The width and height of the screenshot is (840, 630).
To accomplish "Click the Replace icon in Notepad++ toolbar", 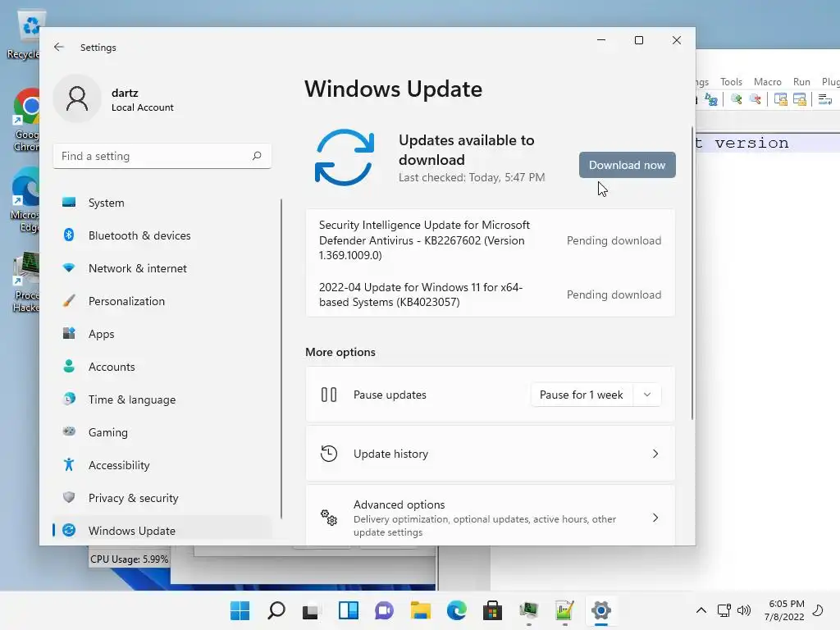I will 711,99.
